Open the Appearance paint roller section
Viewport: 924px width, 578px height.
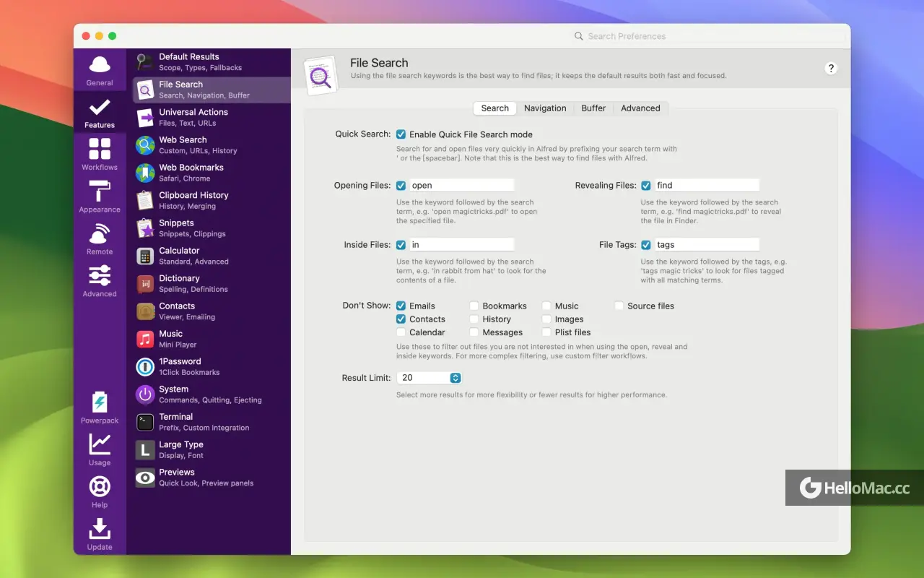[100, 197]
